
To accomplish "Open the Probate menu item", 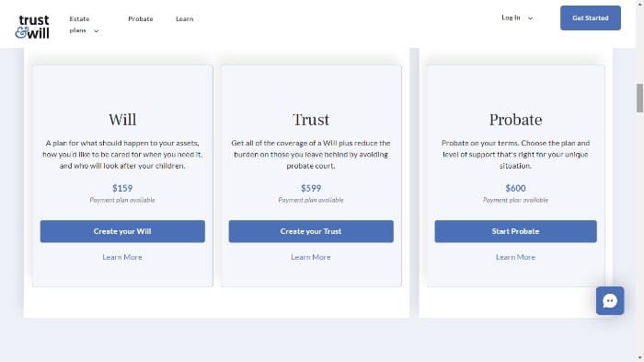I will tap(141, 19).
